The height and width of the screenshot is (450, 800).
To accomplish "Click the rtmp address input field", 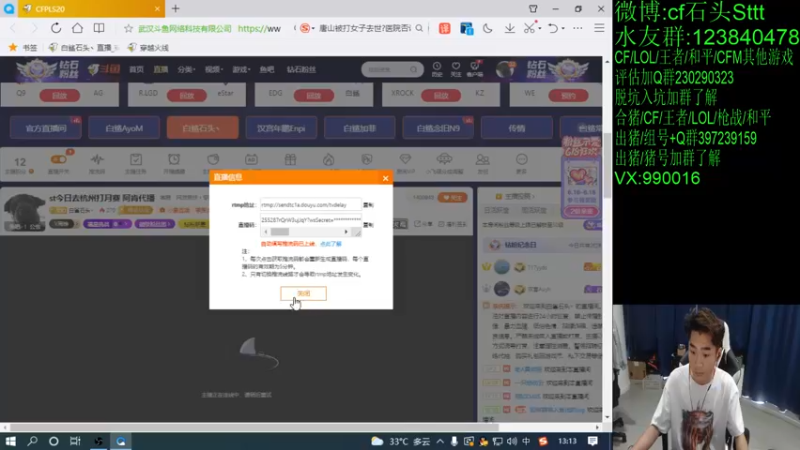I will (x=310, y=205).
